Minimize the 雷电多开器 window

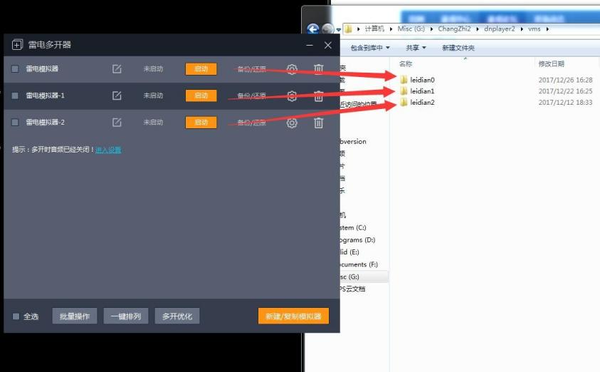pos(310,45)
